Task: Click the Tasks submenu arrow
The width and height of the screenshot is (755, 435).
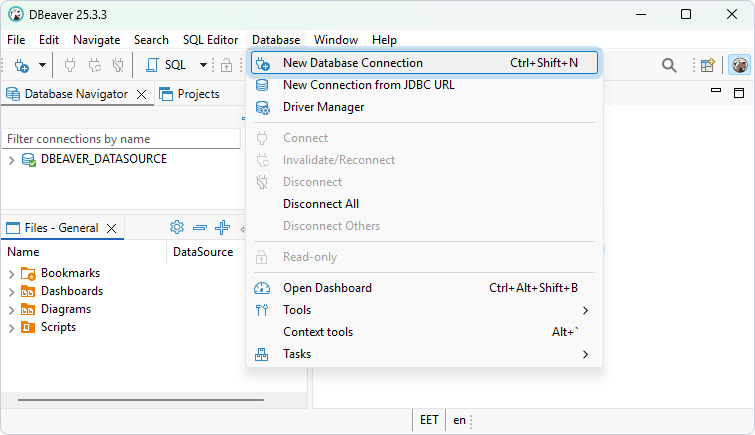Action: click(586, 355)
